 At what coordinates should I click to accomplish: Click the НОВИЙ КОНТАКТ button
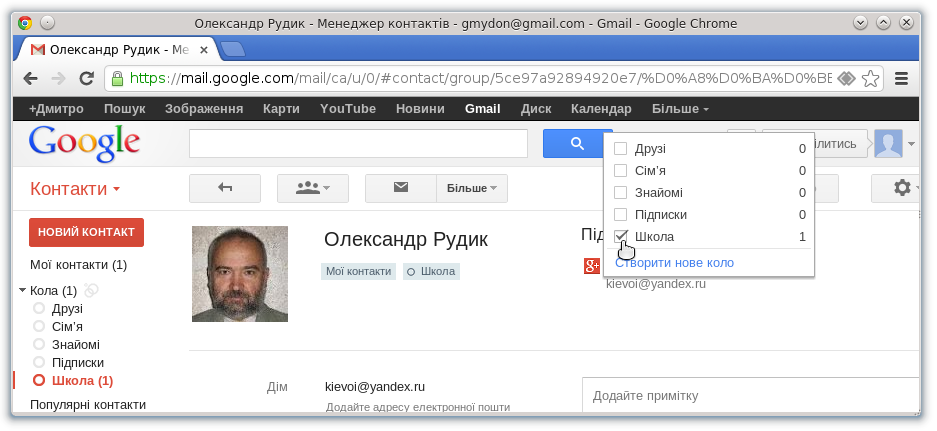87,232
